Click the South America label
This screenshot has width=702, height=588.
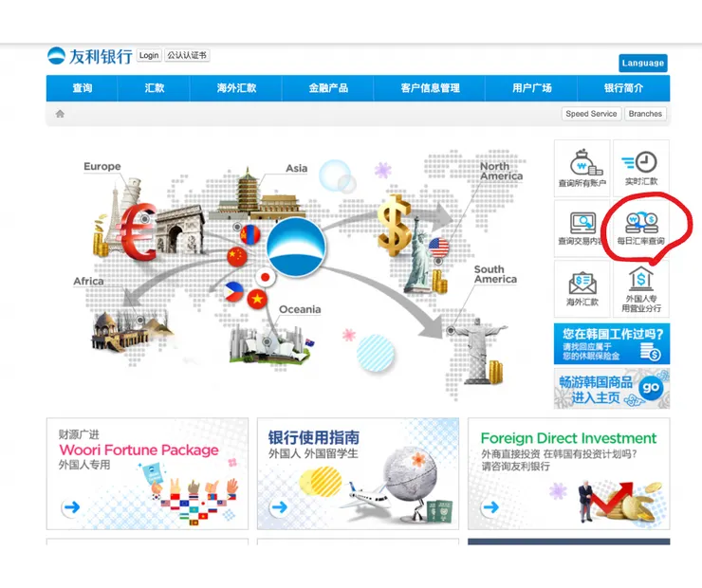click(495, 274)
